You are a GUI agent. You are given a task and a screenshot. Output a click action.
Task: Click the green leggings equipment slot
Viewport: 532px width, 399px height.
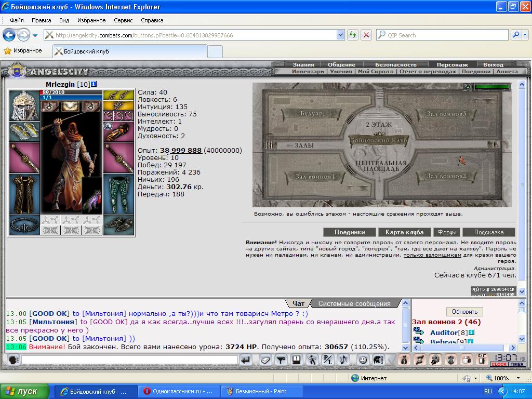[118, 194]
